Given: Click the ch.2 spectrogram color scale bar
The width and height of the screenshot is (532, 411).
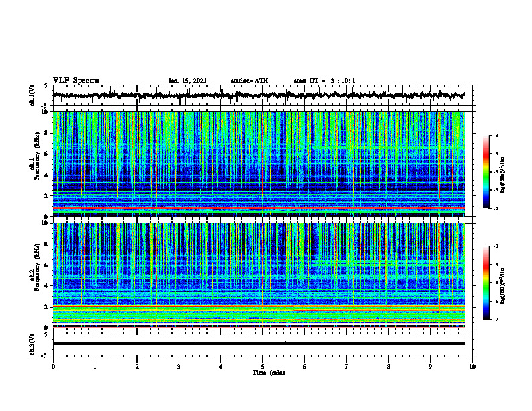Looking at the screenshot, I should [x=486, y=283].
